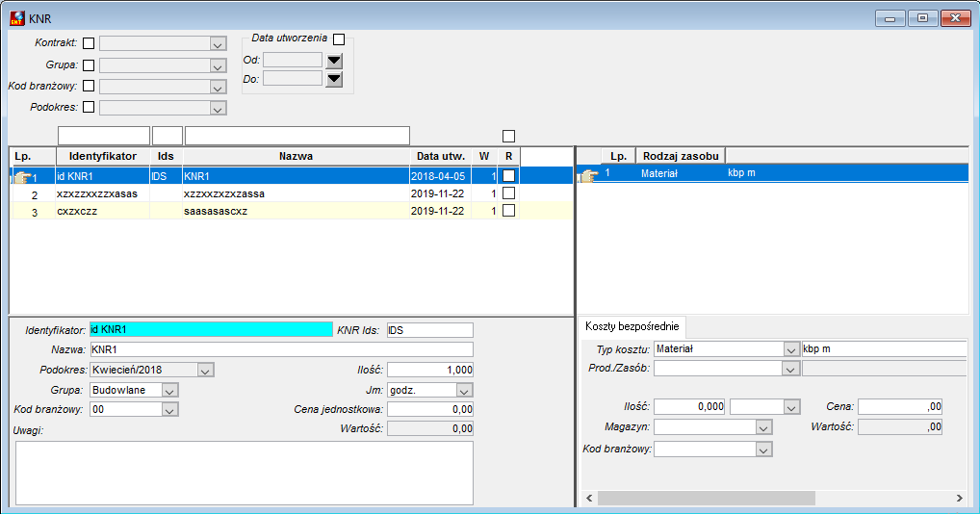Open the unit dropdown next to Ilość 0,000
Viewport: 980px width, 514px height.
pyautogui.click(x=792, y=408)
